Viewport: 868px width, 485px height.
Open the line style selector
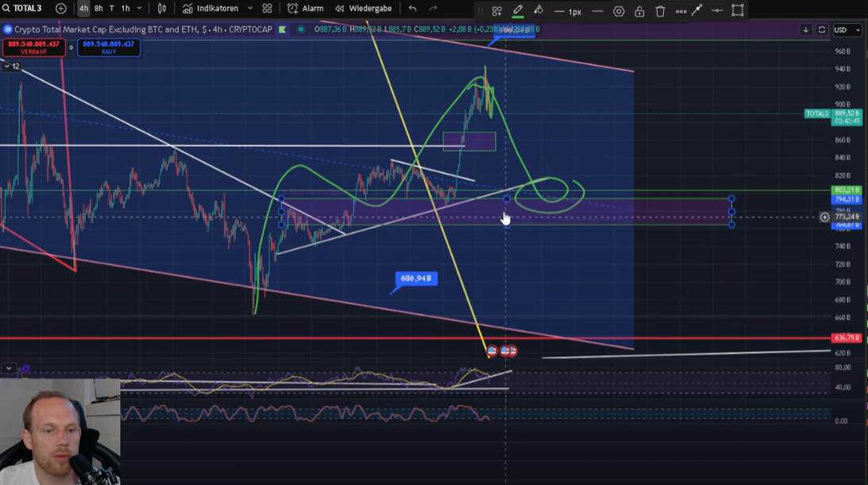597,11
